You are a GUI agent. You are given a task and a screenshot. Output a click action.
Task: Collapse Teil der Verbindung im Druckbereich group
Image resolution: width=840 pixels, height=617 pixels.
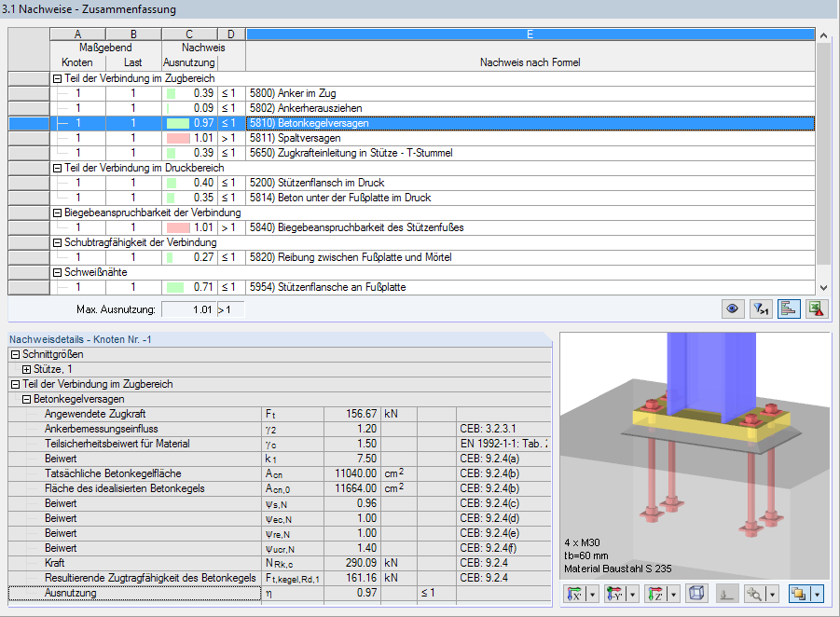(57, 168)
